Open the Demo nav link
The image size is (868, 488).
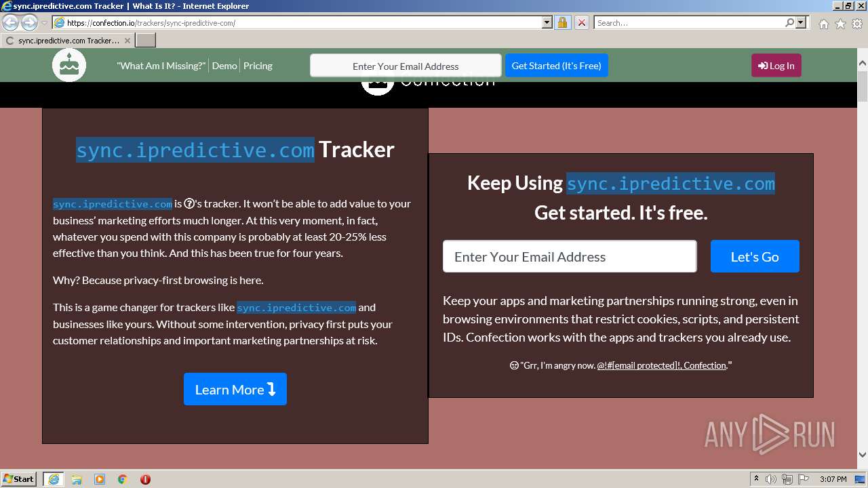coord(224,66)
